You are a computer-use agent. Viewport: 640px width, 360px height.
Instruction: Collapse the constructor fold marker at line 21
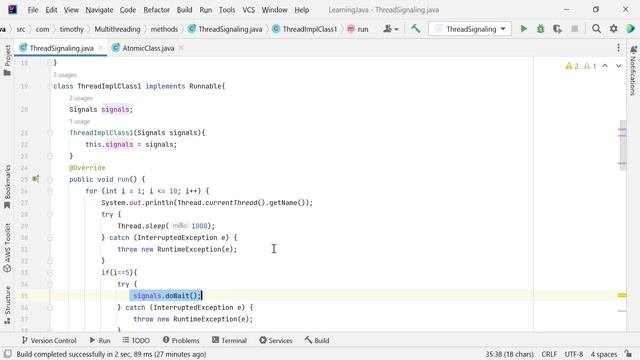click(50, 133)
